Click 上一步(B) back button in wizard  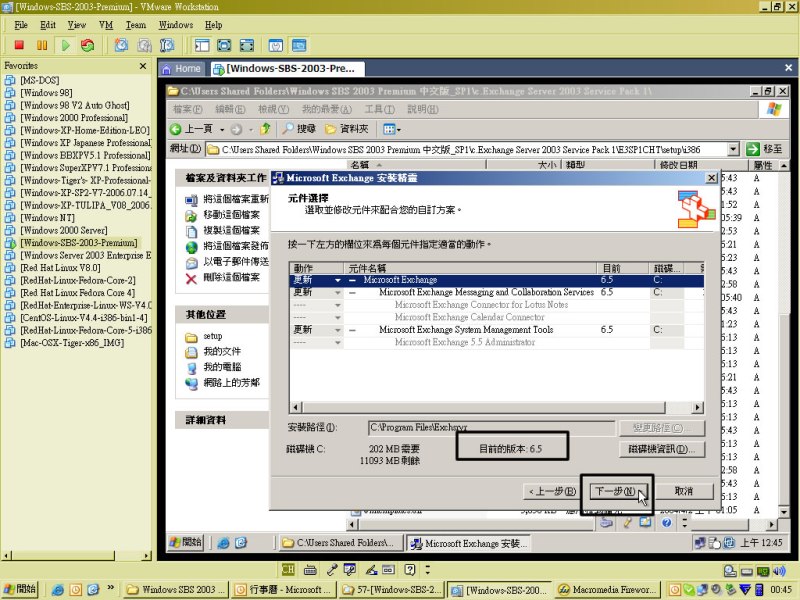(x=552, y=491)
